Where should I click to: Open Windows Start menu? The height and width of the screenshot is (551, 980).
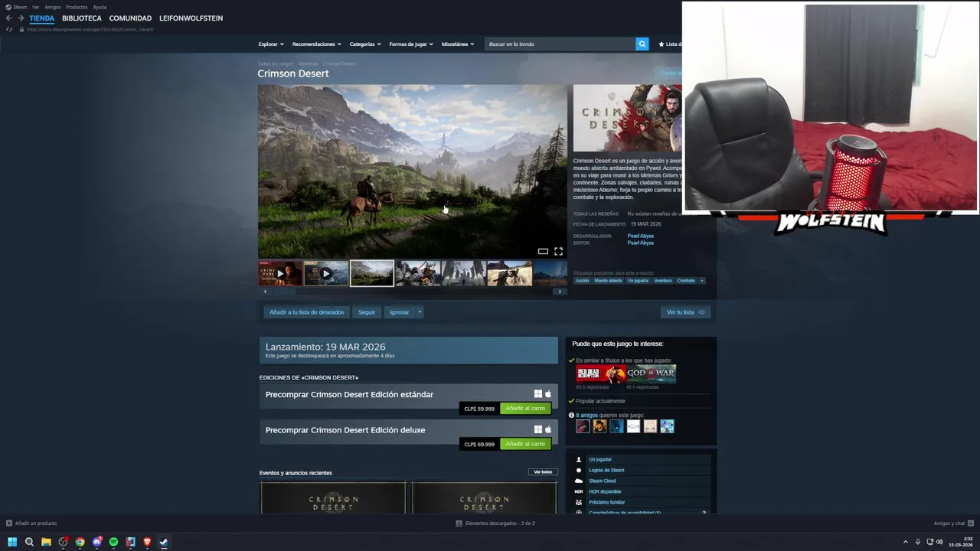click(12, 542)
